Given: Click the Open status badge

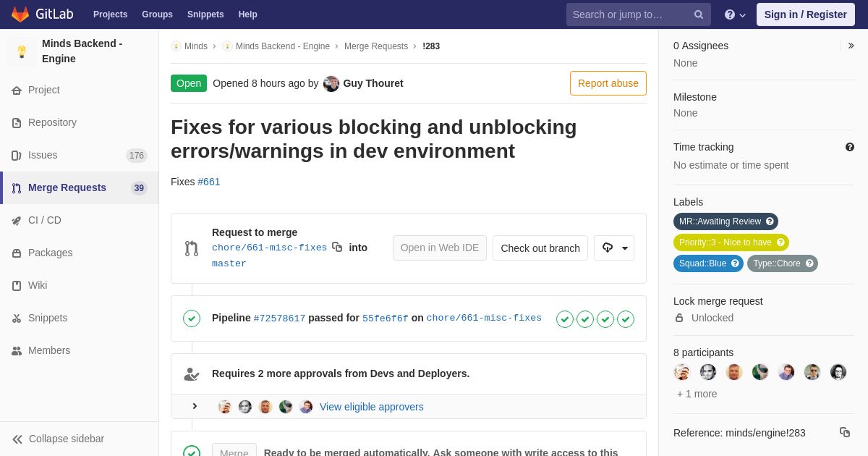Looking at the screenshot, I should pos(189,83).
